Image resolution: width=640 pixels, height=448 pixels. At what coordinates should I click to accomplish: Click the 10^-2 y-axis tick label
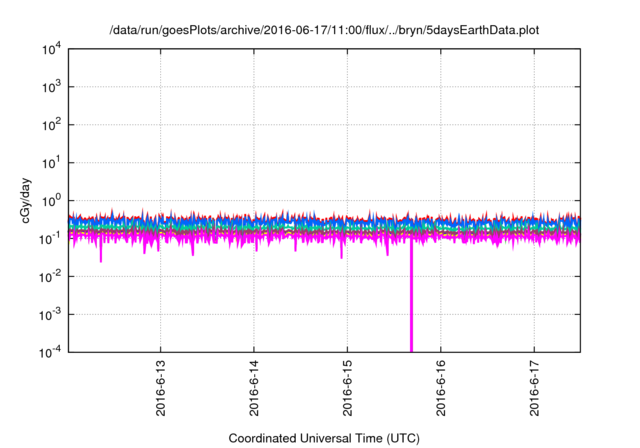50,277
